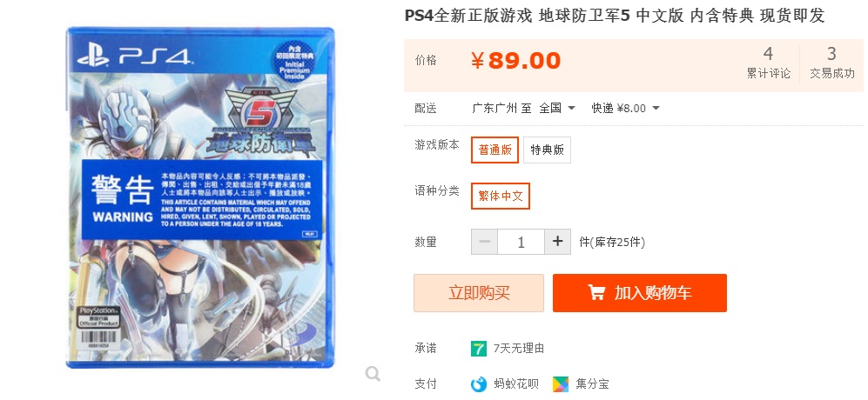The width and height of the screenshot is (868, 400).
Task: Open the 累计评论 reviews count link
Action: click(769, 63)
